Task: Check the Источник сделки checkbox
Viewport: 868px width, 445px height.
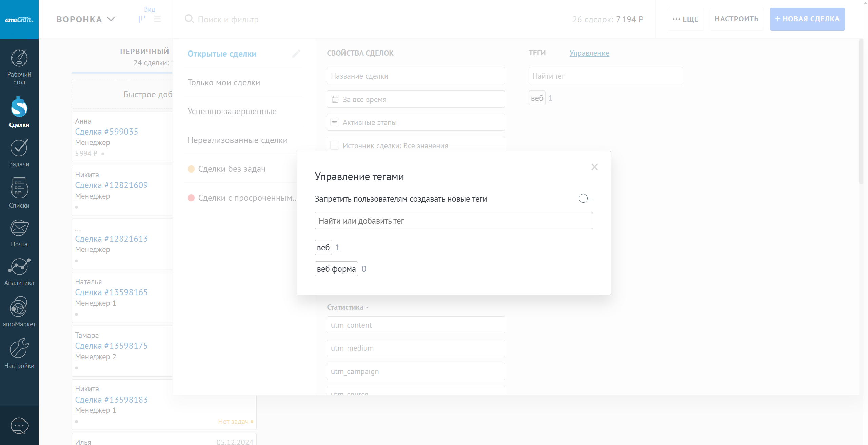Action: pyautogui.click(x=335, y=145)
